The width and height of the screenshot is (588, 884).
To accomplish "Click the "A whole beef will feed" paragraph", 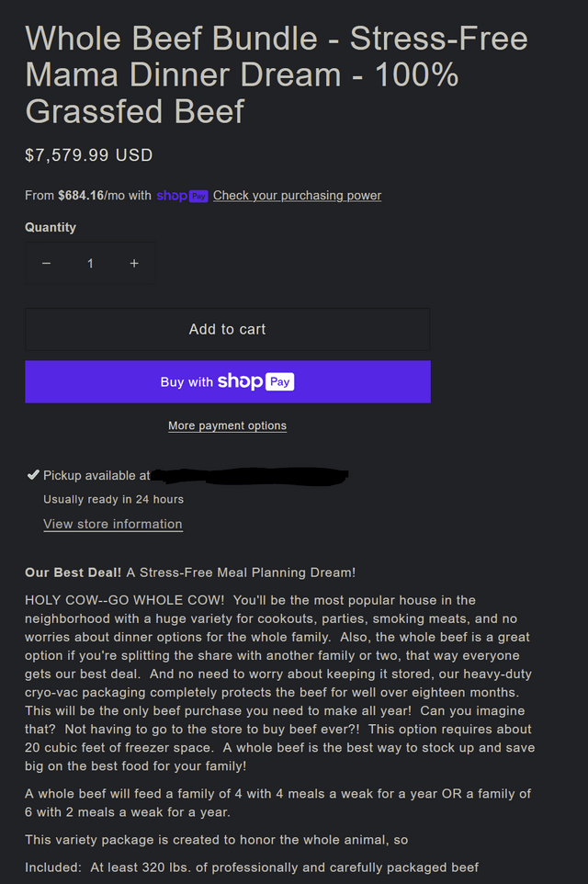I will (x=277, y=802).
